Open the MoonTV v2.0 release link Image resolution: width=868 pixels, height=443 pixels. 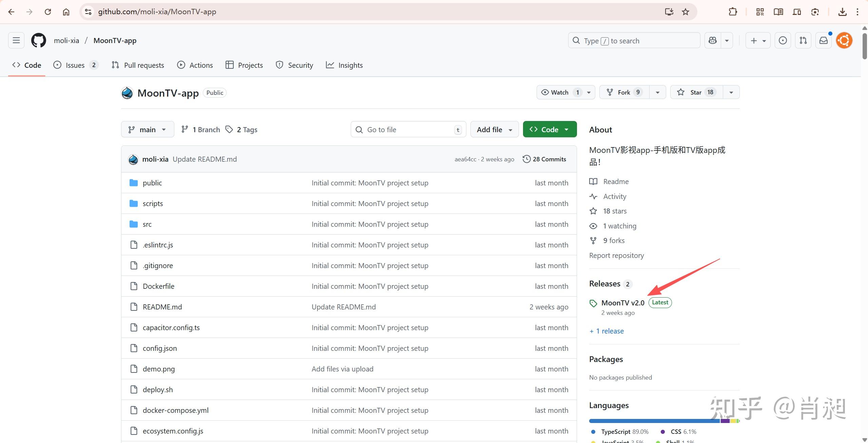coord(622,303)
